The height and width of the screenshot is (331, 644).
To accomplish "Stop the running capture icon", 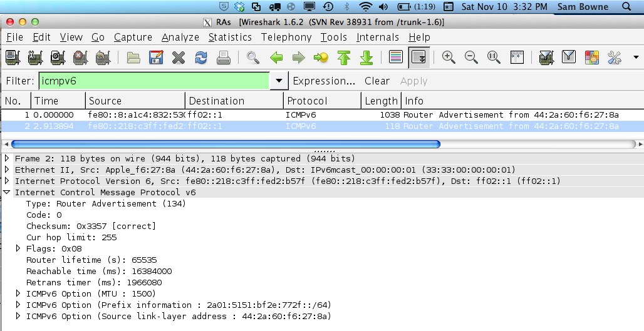I will click(x=80, y=58).
